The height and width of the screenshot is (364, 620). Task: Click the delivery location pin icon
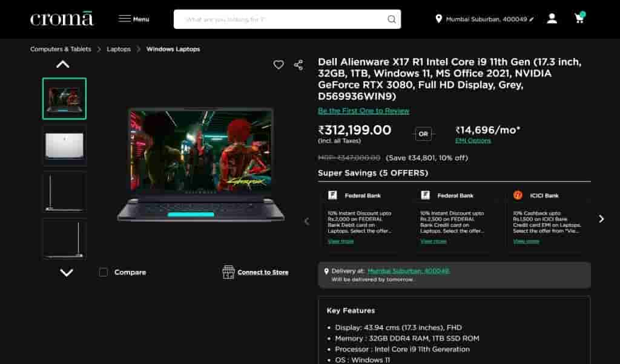(326, 271)
